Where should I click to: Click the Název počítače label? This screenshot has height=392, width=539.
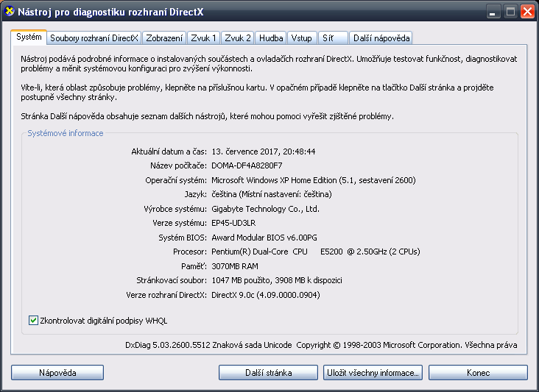point(179,165)
